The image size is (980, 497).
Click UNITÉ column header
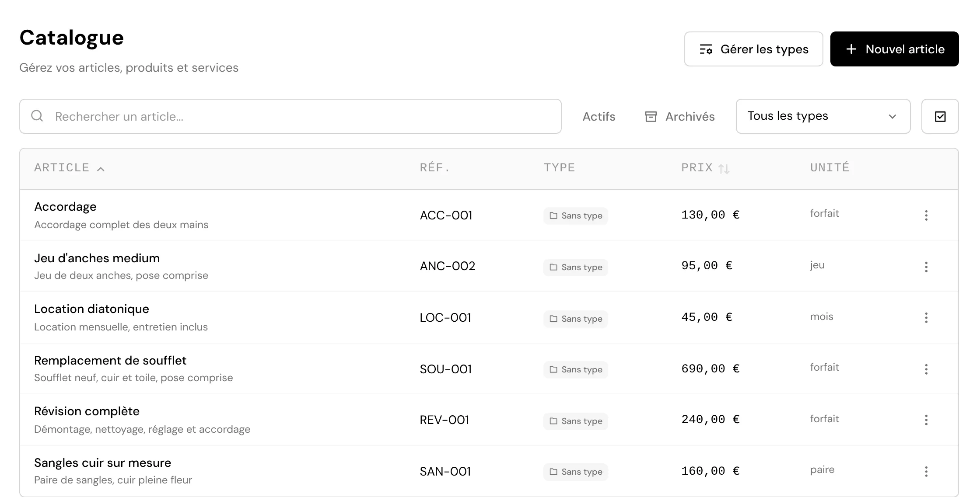(829, 167)
